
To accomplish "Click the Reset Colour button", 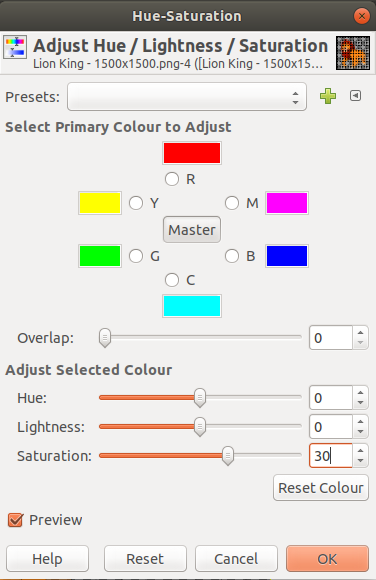I will (x=321, y=488).
